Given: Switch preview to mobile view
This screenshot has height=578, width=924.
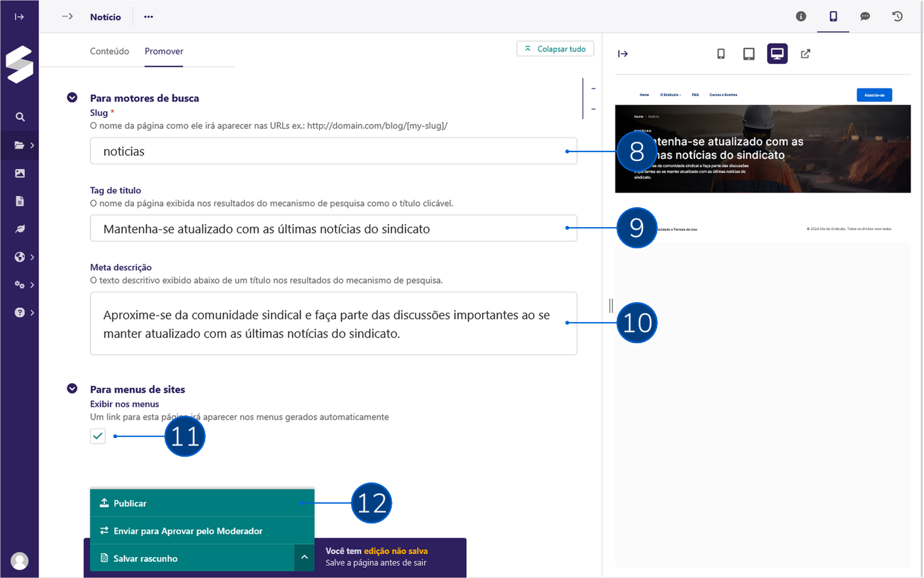Looking at the screenshot, I should point(721,54).
